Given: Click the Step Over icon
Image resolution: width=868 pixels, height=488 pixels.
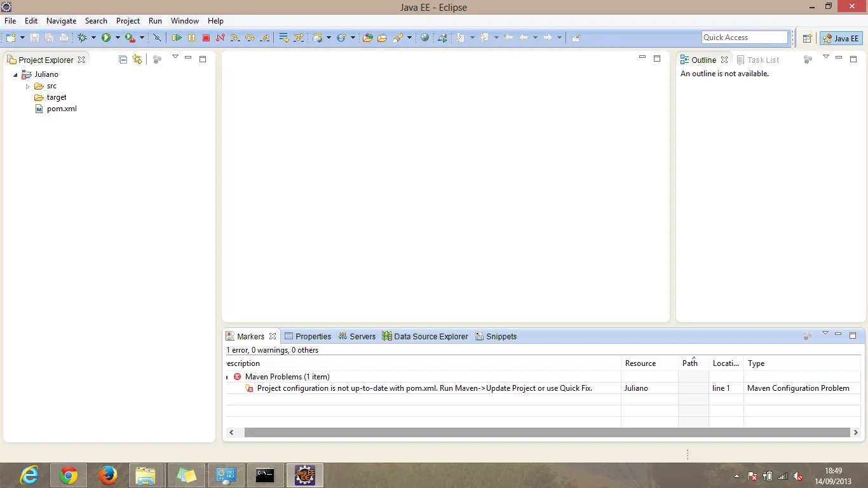Looking at the screenshot, I should coord(250,38).
